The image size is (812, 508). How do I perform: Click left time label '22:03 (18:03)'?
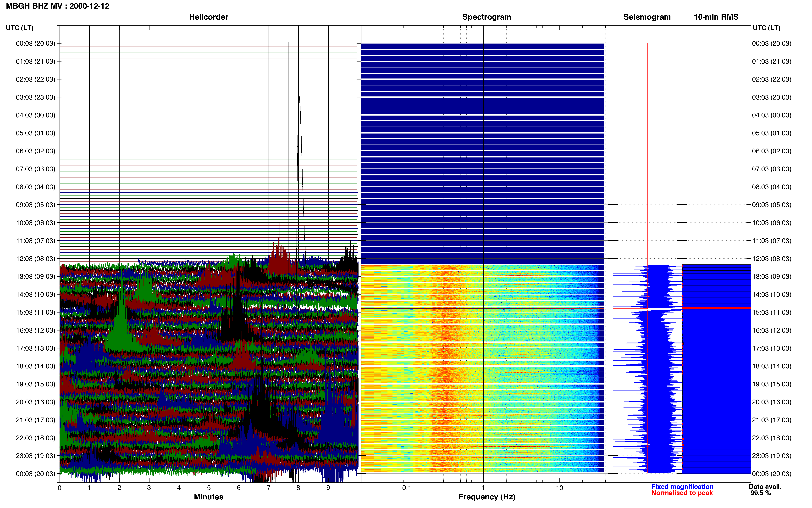click(36, 438)
